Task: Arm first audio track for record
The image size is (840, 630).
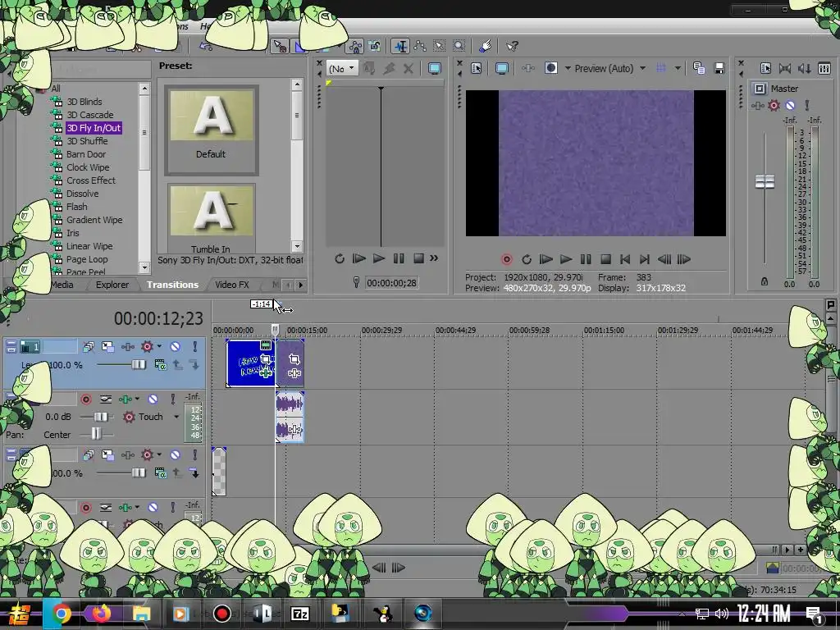Action: (85, 399)
